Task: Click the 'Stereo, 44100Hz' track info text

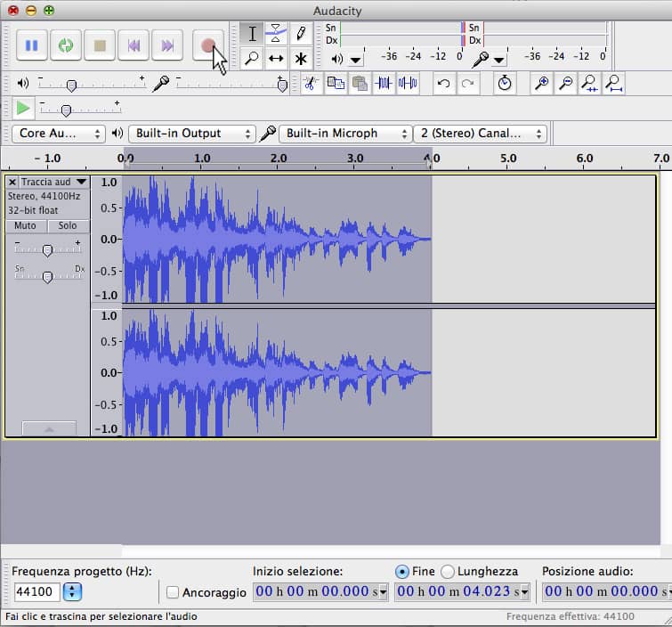Action: pyautogui.click(x=44, y=197)
